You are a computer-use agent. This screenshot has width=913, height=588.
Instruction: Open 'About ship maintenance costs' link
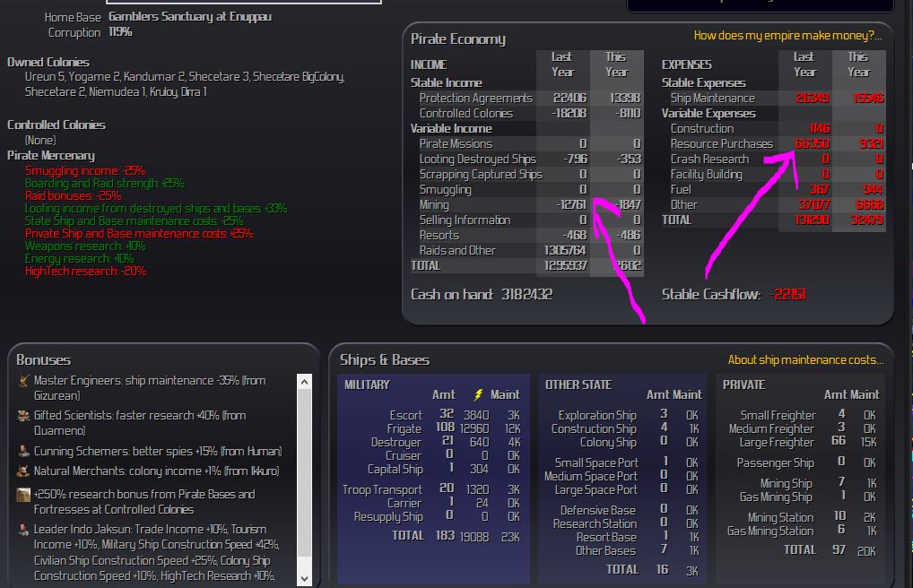click(x=805, y=359)
